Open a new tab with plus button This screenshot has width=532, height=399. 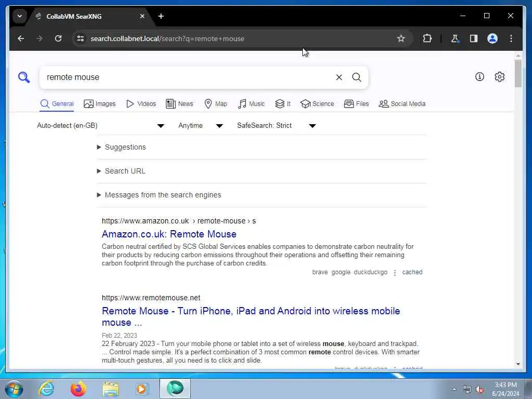pyautogui.click(x=161, y=16)
